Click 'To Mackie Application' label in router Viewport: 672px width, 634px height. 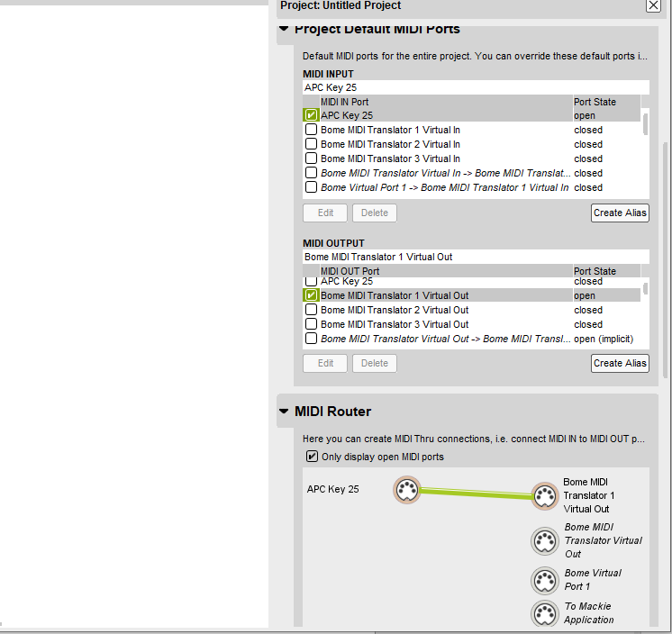pyautogui.click(x=588, y=613)
